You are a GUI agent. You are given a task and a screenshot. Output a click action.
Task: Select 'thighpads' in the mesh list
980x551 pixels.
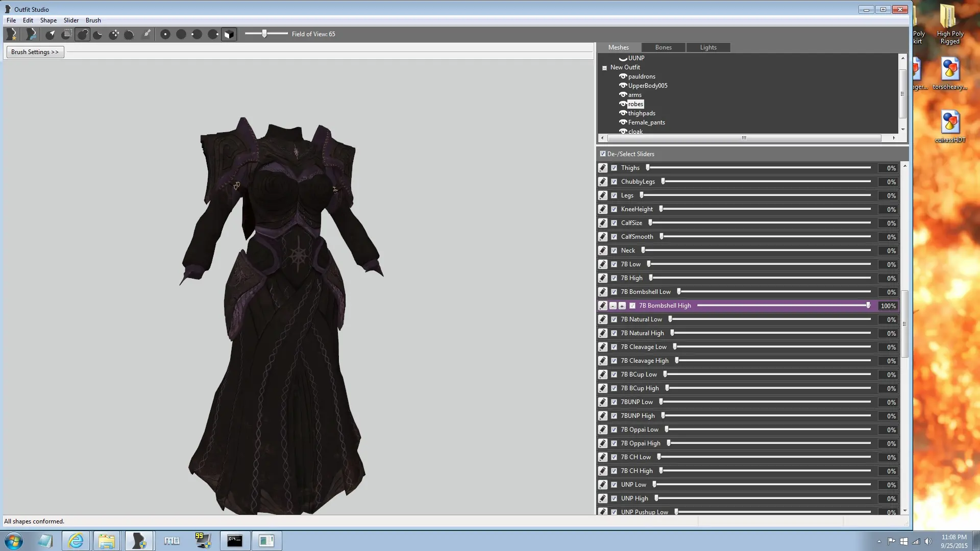click(x=641, y=113)
